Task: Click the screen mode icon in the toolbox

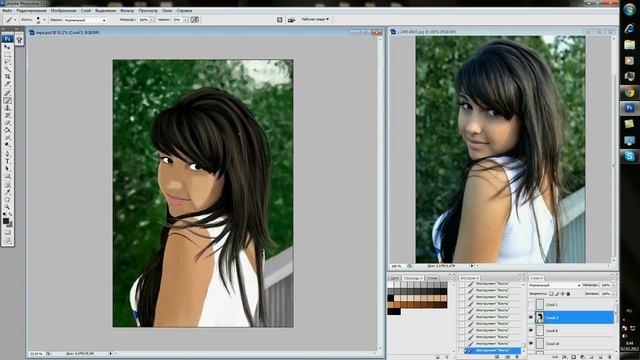Action: 7,240
